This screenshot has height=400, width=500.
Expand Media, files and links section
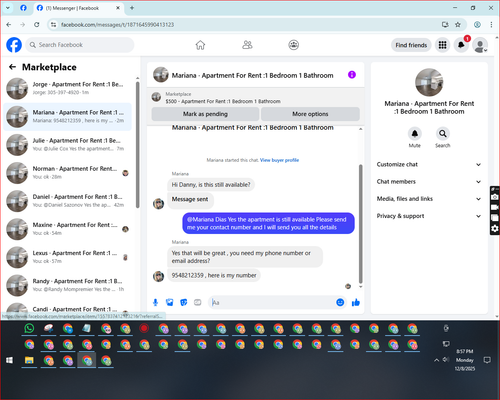click(429, 199)
